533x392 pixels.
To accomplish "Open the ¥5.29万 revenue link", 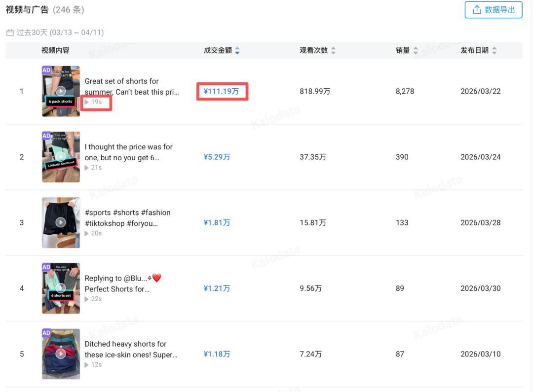I will click(217, 157).
